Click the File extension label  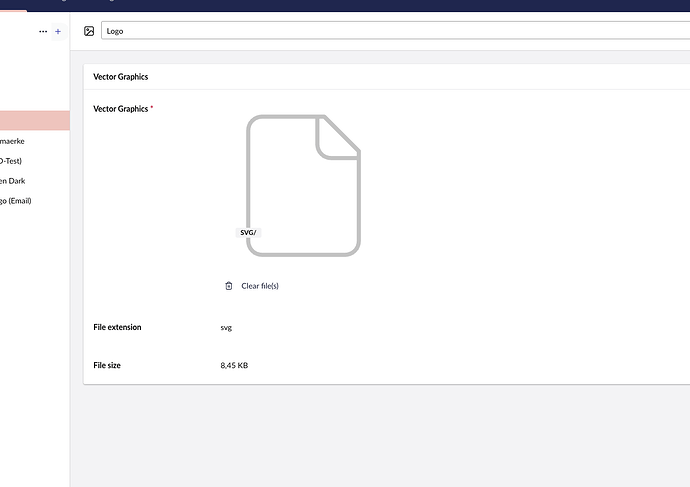coord(117,327)
